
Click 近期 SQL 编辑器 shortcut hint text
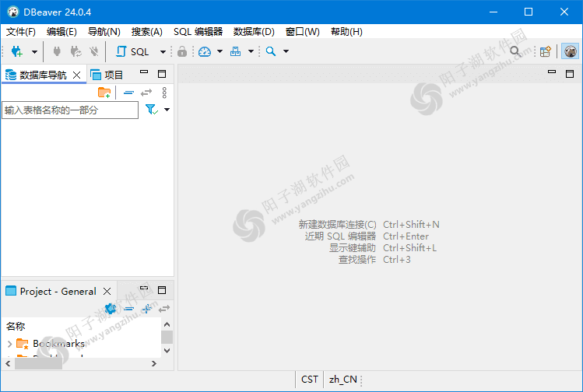pyautogui.click(x=341, y=236)
